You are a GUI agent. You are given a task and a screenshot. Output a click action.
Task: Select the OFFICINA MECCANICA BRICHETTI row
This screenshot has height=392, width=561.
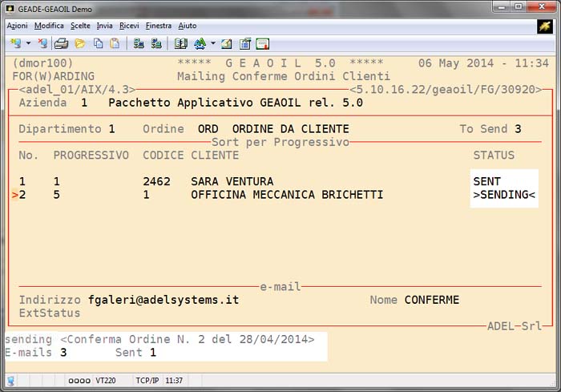[286, 195]
